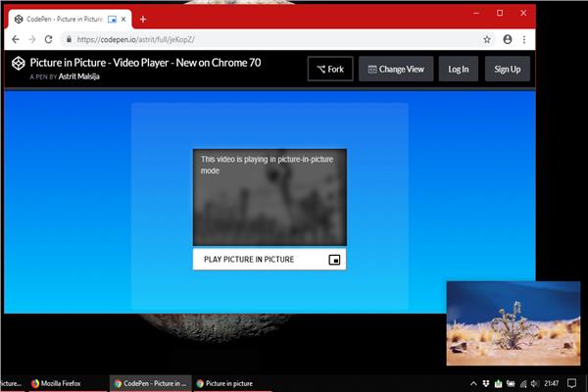Click the Log In button
The image size is (588, 392).
click(458, 69)
